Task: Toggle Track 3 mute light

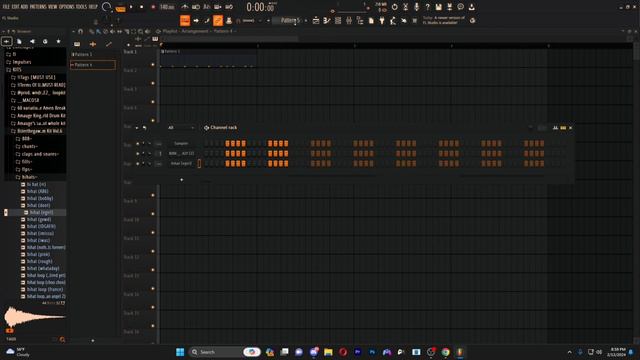Action: point(153,102)
